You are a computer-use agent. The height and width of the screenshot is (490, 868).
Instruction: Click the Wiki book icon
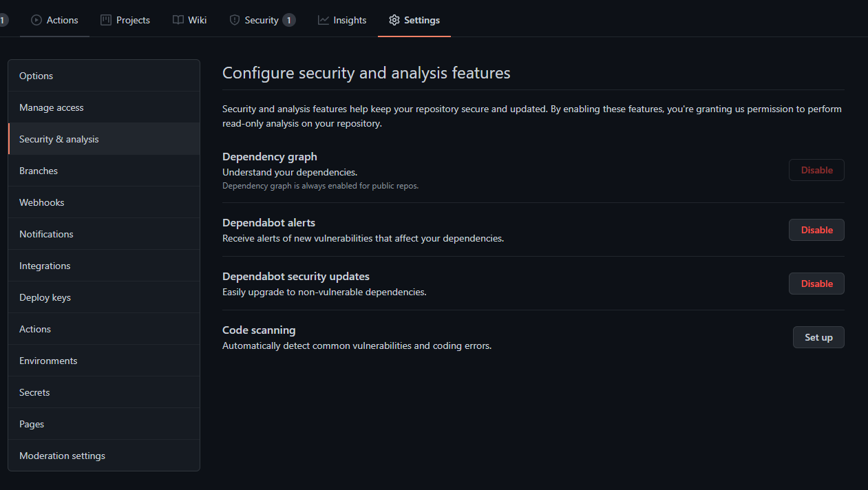177,20
